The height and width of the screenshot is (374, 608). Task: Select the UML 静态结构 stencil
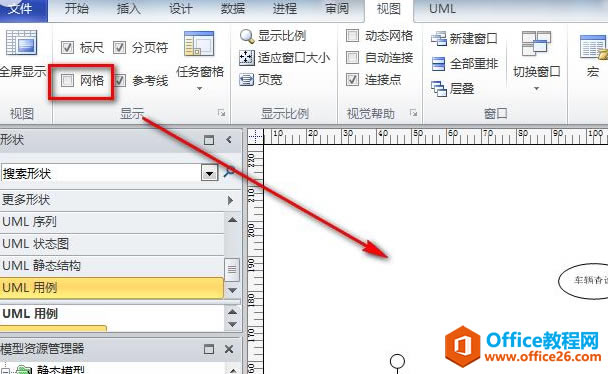click(112, 266)
